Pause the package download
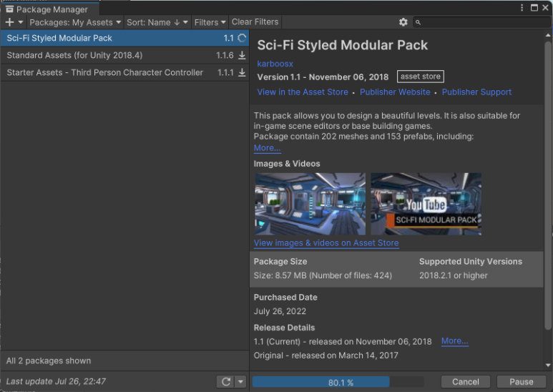This screenshot has width=553, height=392. (x=522, y=382)
